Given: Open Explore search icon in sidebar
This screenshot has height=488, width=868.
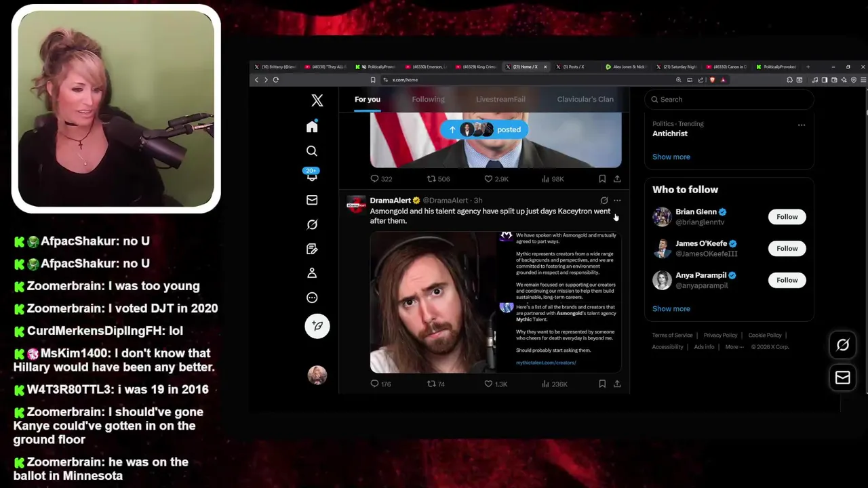Looking at the screenshot, I should coord(312,151).
